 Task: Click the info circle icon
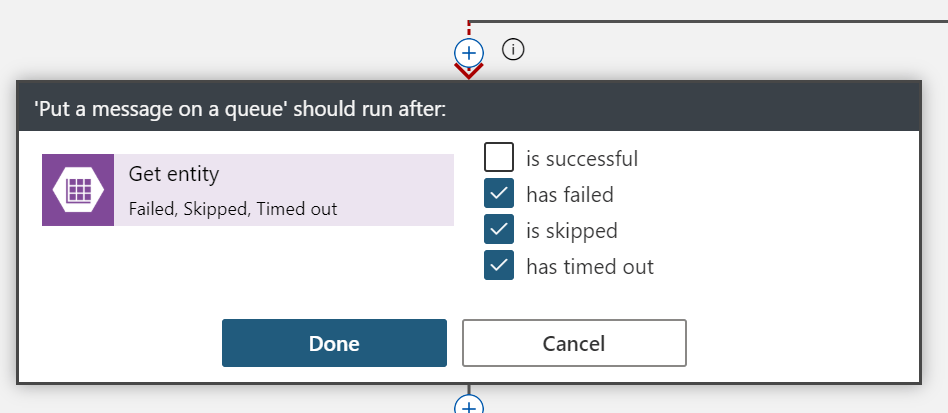tap(513, 49)
